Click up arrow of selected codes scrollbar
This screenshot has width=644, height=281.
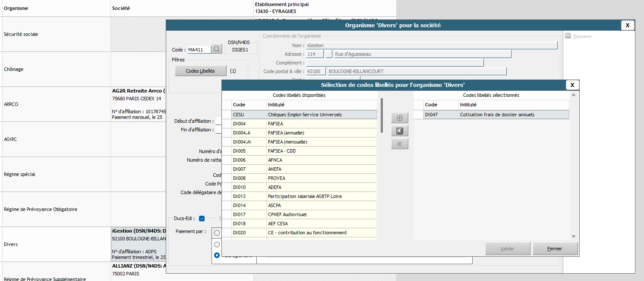click(x=573, y=95)
